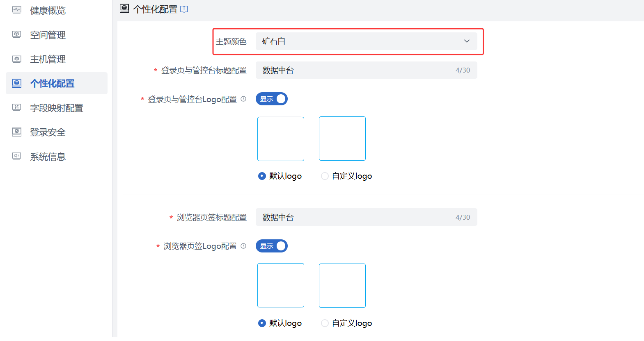Click the 健康概览 sidebar icon

[17, 10]
